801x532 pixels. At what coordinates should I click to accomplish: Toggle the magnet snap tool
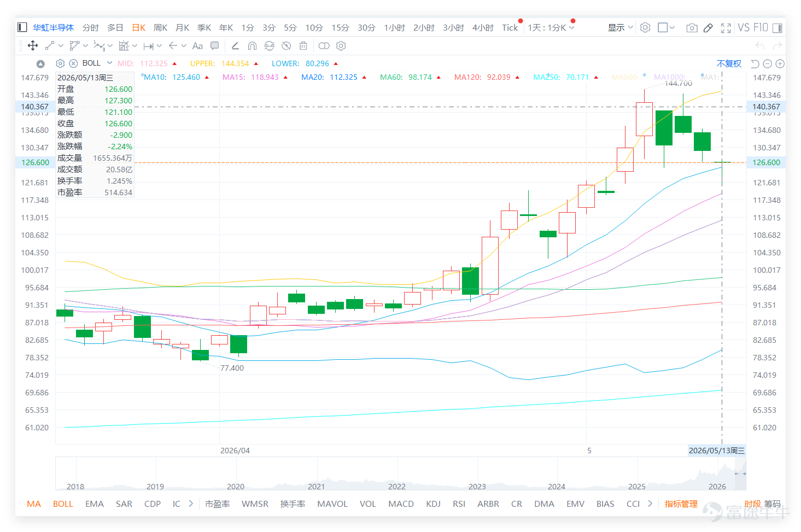(x=252, y=45)
